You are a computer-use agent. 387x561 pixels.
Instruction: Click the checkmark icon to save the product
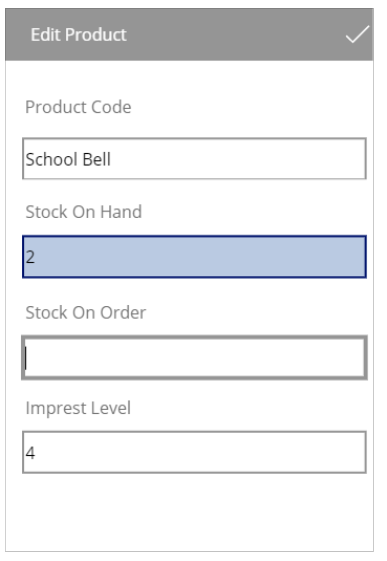357,34
